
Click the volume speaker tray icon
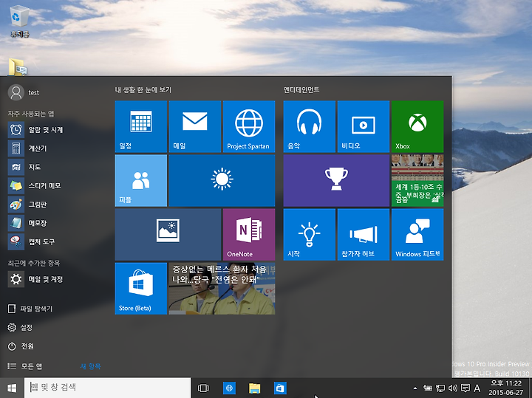[453, 388]
